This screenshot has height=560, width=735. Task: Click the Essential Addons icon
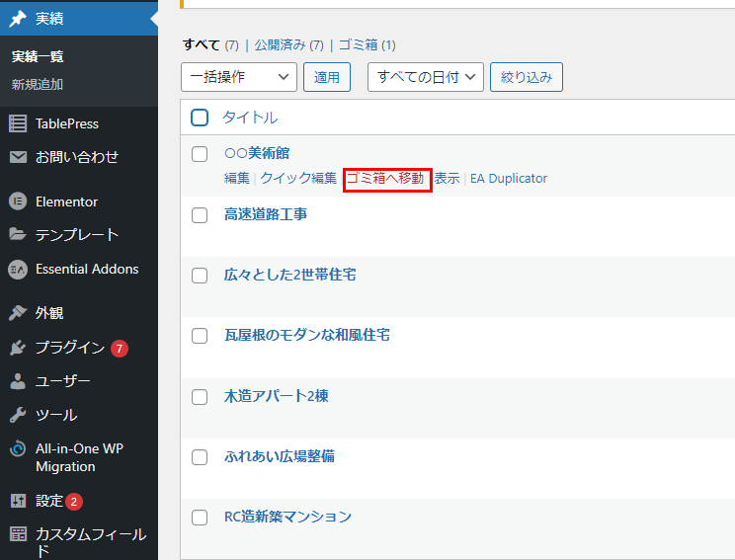[x=17, y=269]
